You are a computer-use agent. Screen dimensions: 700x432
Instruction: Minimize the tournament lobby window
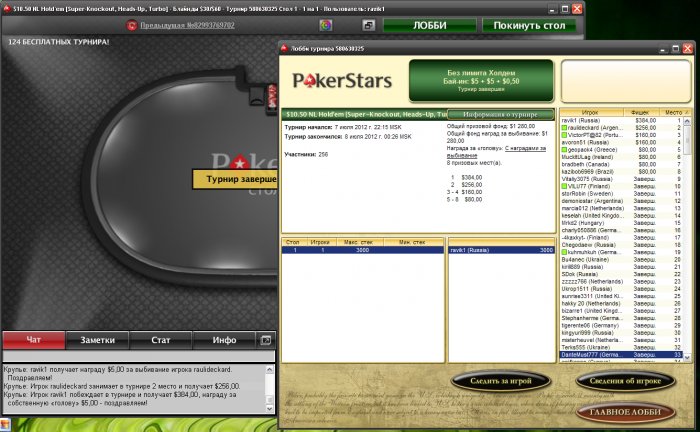(663, 48)
